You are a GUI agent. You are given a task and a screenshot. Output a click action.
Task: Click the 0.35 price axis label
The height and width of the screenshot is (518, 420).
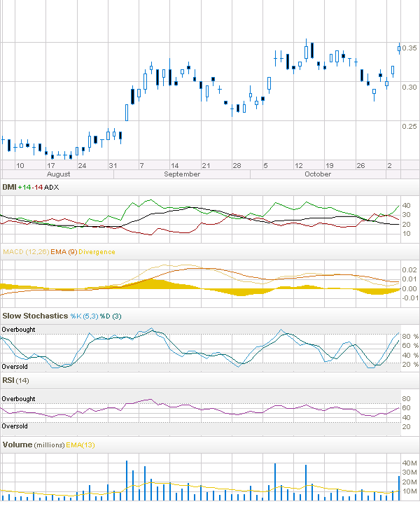point(409,48)
